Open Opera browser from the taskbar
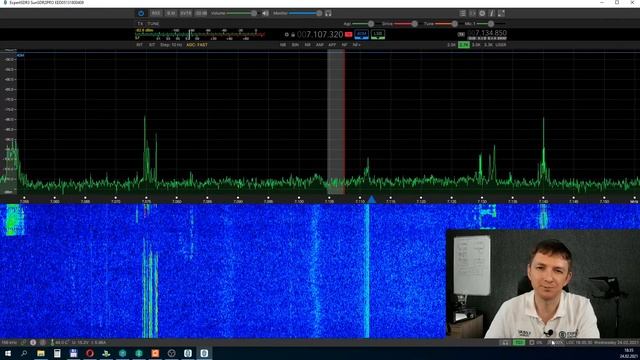The width and height of the screenshot is (640, 360). (x=90, y=353)
